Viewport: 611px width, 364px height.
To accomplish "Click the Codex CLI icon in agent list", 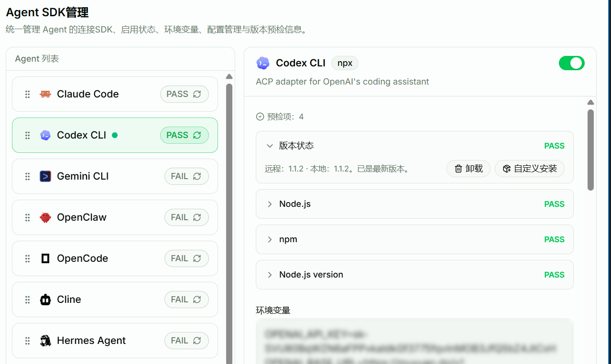I will coord(45,135).
